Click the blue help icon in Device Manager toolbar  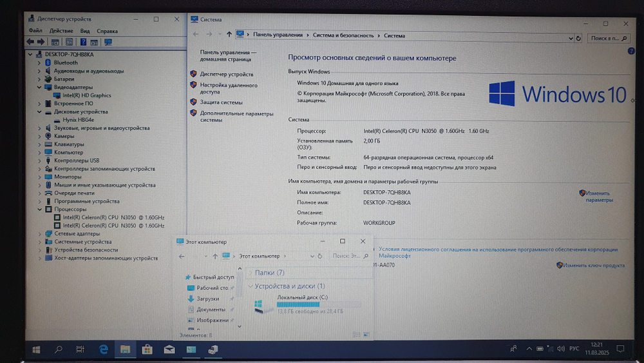coord(83,42)
